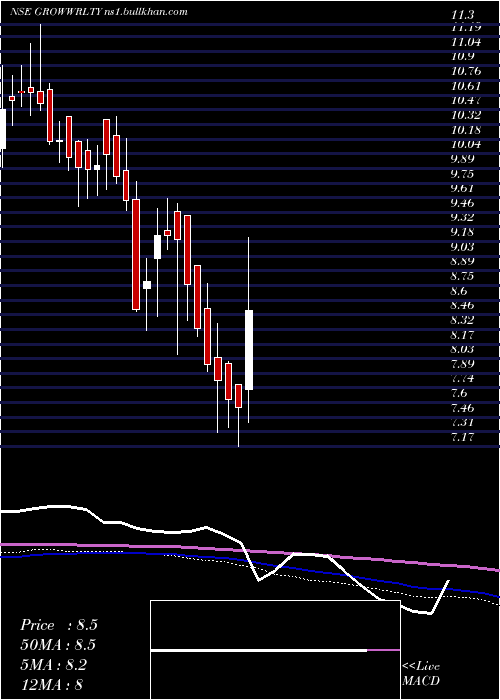This screenshot has height=700, width=500.
Task: Click the 10.9 price axis label
Action: click(x=462, y=57)
